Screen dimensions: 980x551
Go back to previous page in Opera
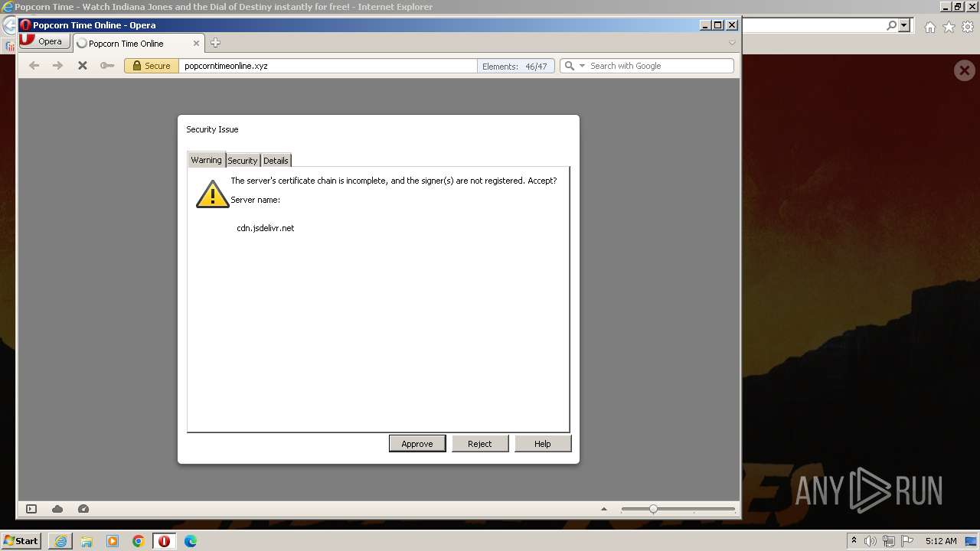click(34, 66)
